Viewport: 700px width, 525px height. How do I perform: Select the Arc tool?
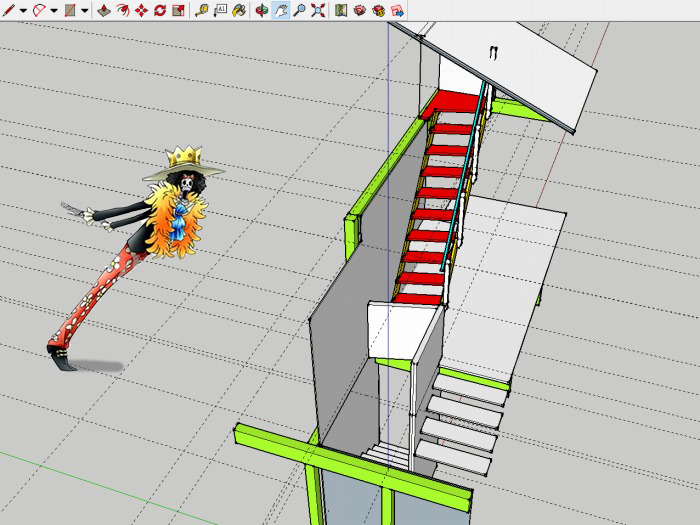39,10
